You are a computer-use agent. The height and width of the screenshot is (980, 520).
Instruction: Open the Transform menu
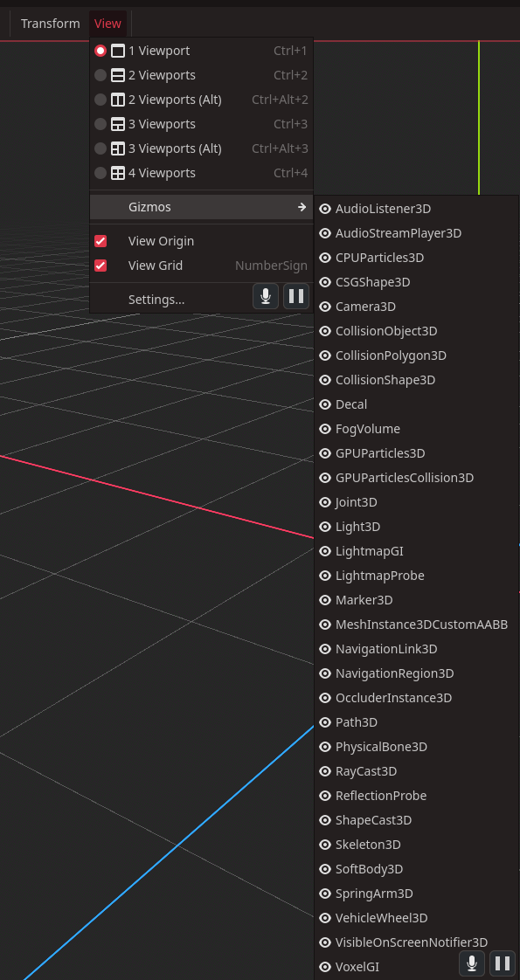tap(50, 24)
